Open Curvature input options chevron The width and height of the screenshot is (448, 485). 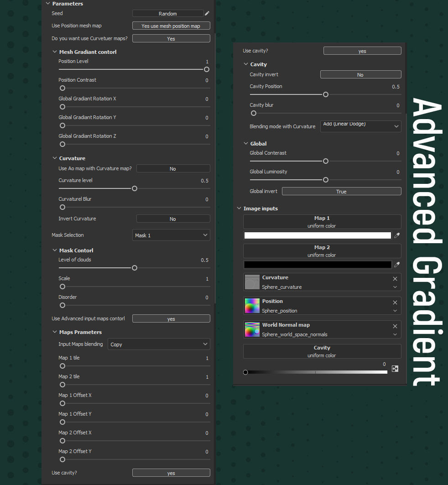click(x=395, y=287)
